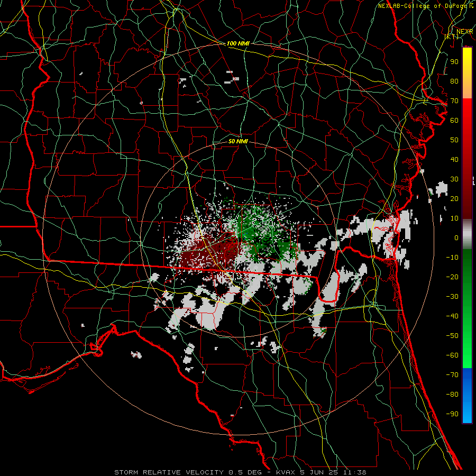
Task: Click the -70 value on velocity scale
Action: click(452, 375)
